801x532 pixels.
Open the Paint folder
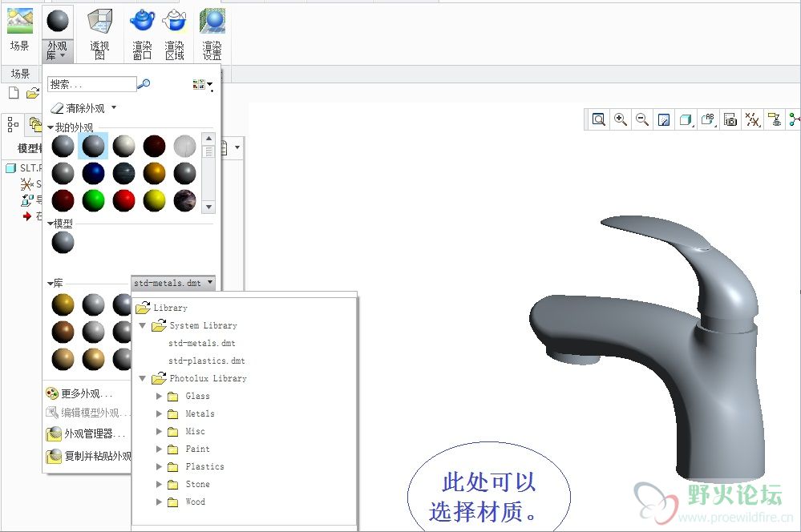pyautogui.click(x=188, y=449)
